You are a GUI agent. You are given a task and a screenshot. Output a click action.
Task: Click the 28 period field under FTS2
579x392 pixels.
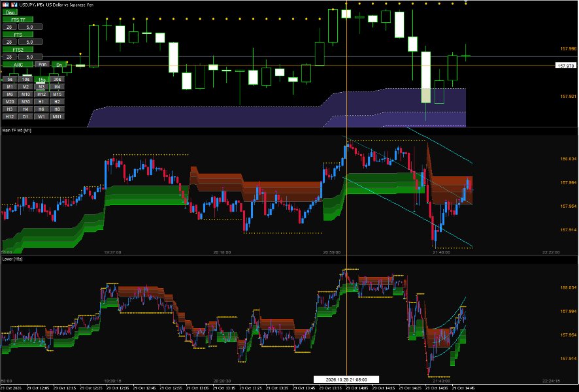[x=10, y=57]
